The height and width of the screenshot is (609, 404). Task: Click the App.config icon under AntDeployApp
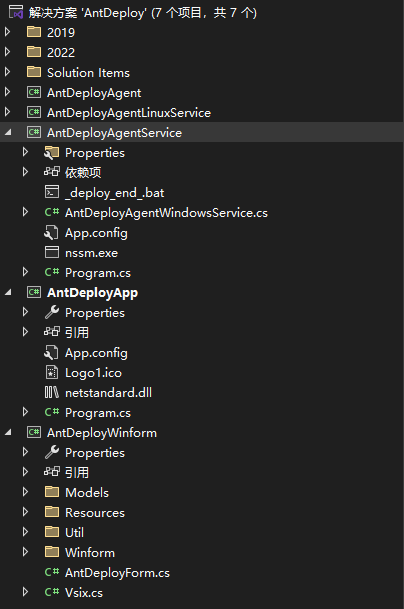(51, 352)
